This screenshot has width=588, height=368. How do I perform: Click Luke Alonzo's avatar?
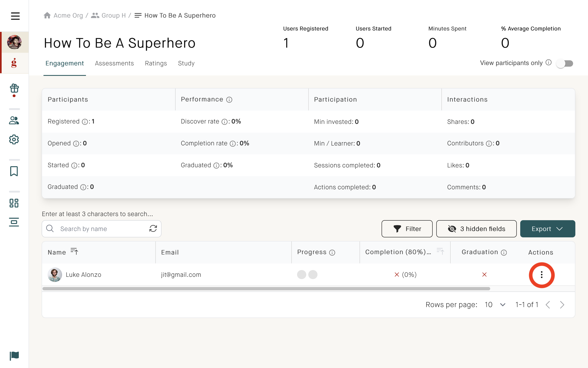tap(55, 275)
